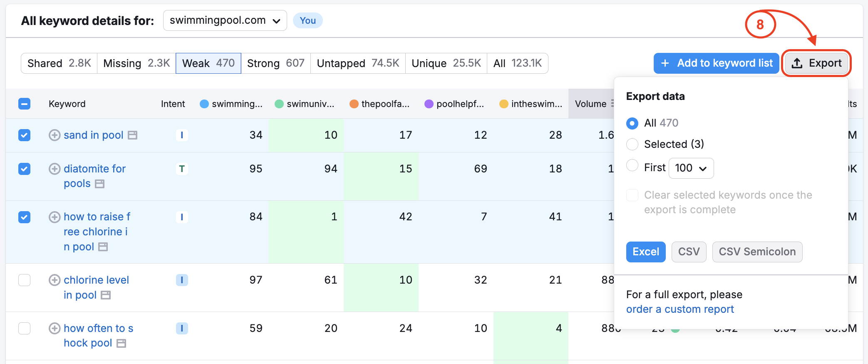The image size is (868, 364).
Task: Uncheck the 'sand in pool' row checkbox
Action: coord(25,135)
